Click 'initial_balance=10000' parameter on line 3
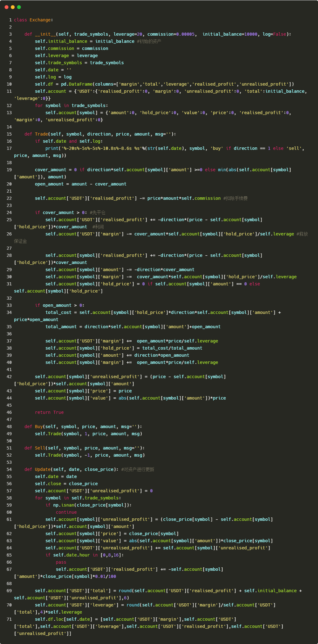 230,34
